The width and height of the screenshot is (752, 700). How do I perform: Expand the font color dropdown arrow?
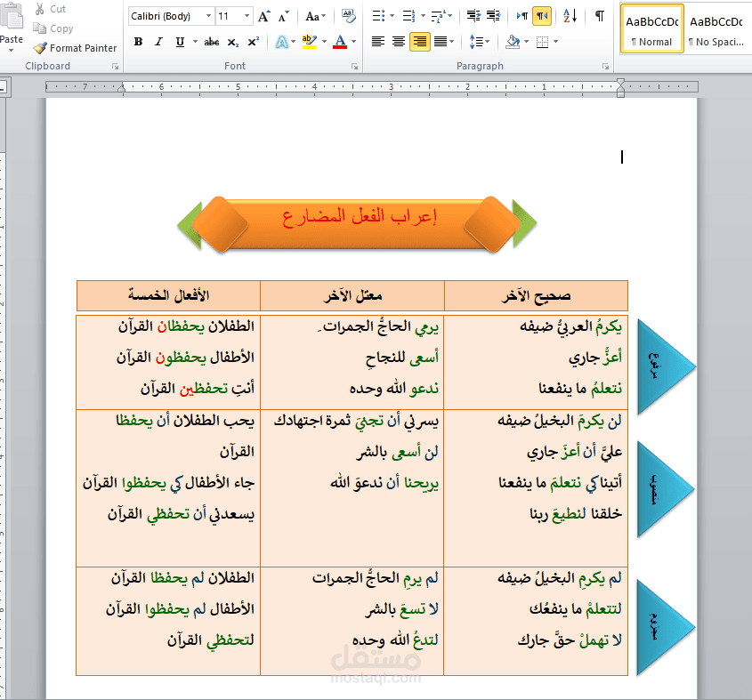click(x=354, y=42)
